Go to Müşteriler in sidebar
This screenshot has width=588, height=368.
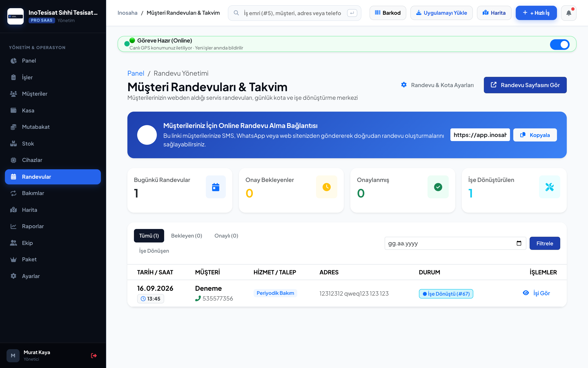53,94
